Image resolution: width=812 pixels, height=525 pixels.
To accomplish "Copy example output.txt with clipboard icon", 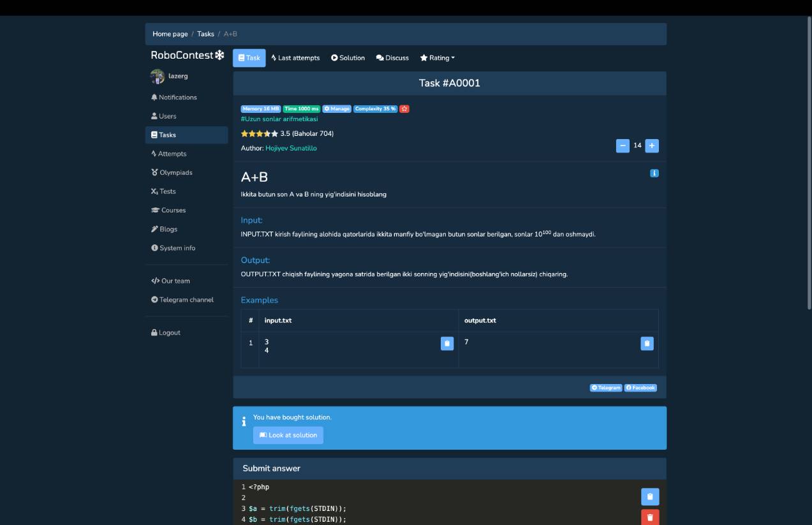I will point(647,343).
